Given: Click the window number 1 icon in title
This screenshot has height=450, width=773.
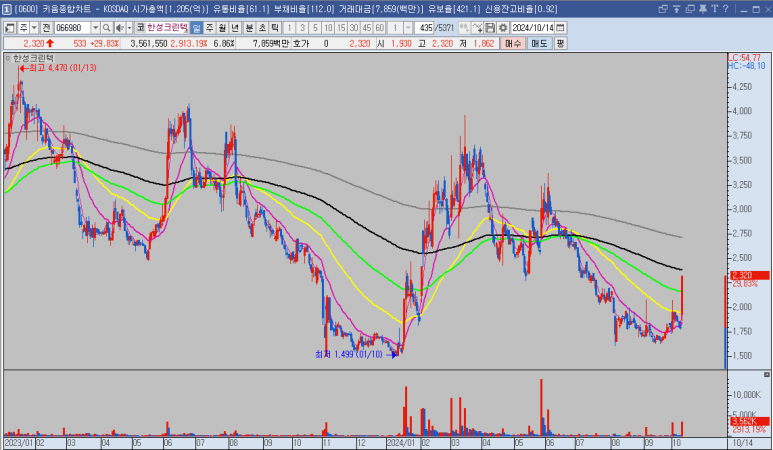Looking at the screenshot, I should 7,9.
